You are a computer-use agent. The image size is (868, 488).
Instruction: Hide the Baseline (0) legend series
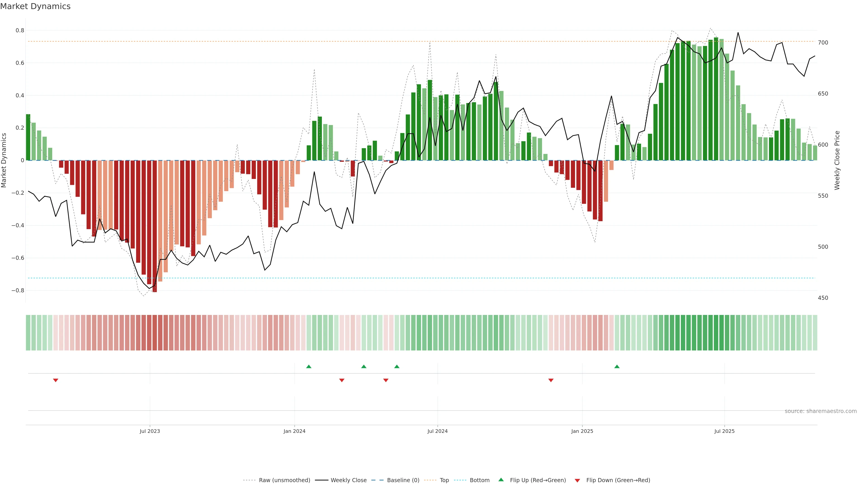403,480
